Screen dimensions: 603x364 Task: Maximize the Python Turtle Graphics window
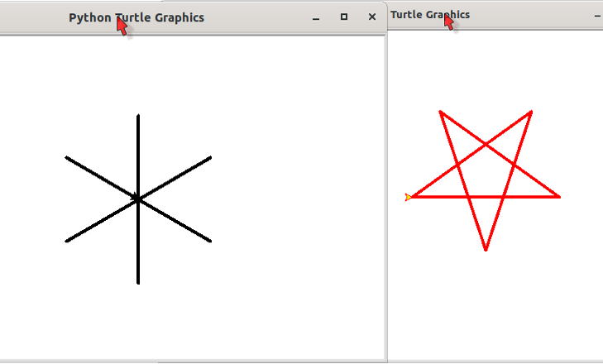(344, 17)
